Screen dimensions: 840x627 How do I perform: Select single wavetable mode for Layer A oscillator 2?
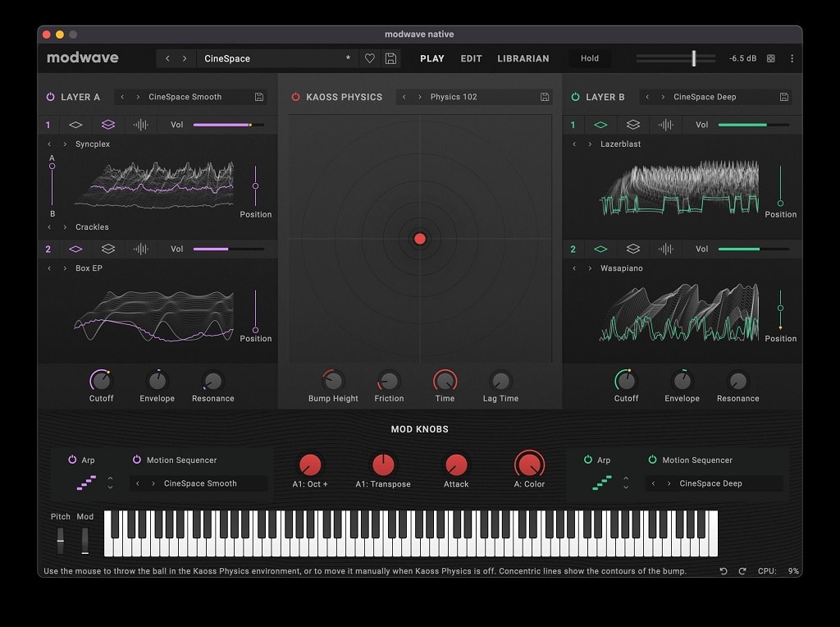pyautogui.click(x=75, y=249)
